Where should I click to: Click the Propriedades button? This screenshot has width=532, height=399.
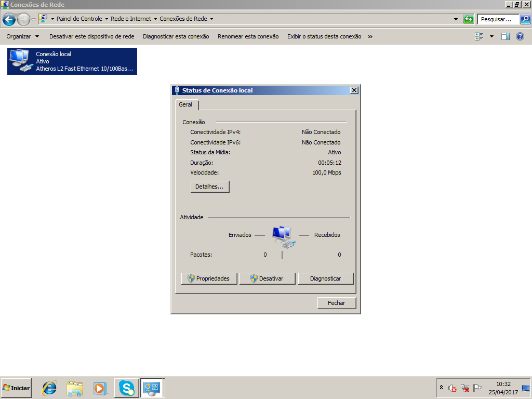tap(209, 278)
